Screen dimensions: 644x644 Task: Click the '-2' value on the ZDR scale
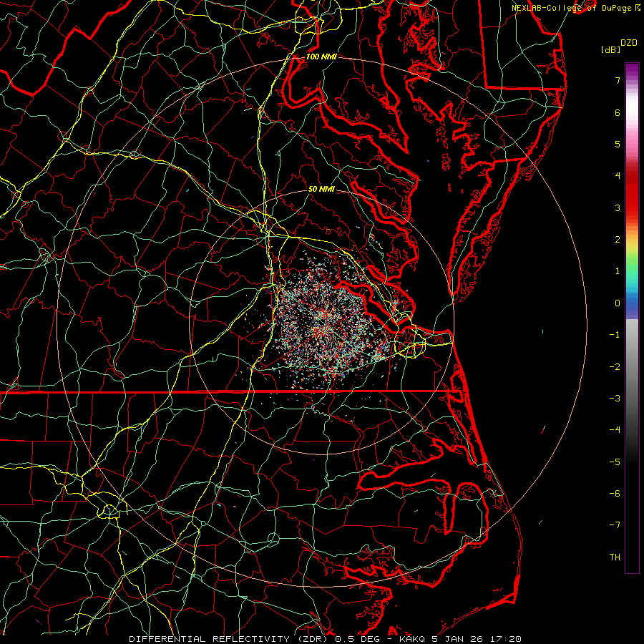click(x=615, y=367)
